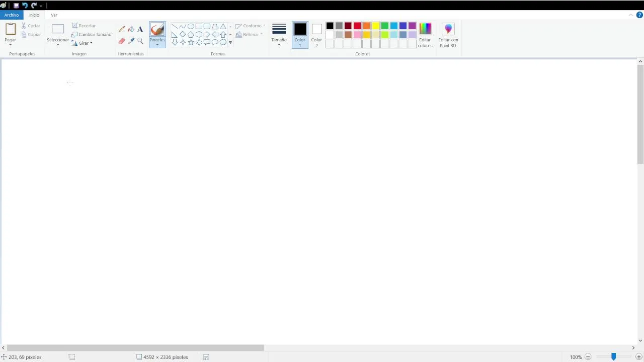Viewport: 644px width, 362px height.
Task: Click the Save icon in quick access toolbar
Action: pos(16,5)
